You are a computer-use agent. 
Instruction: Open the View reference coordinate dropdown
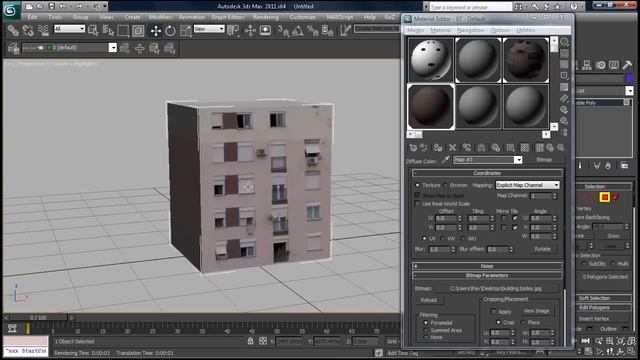pos(209,29)
